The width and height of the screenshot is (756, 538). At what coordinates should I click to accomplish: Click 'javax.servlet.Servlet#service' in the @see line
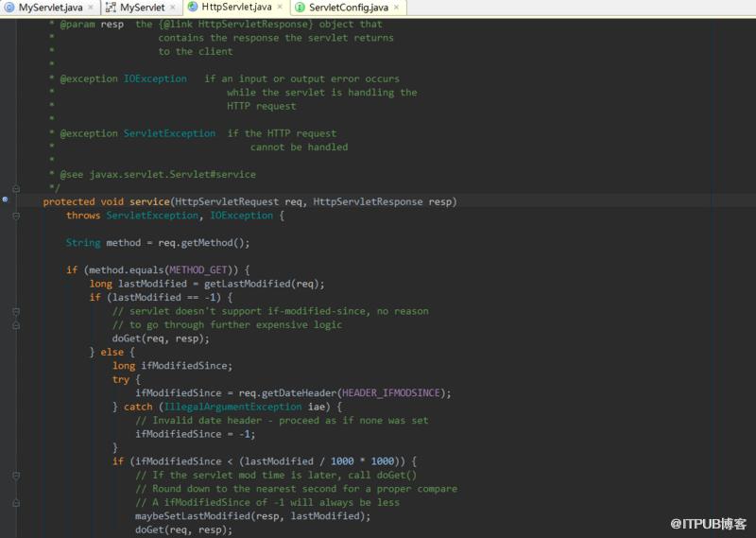coord(172,174)
